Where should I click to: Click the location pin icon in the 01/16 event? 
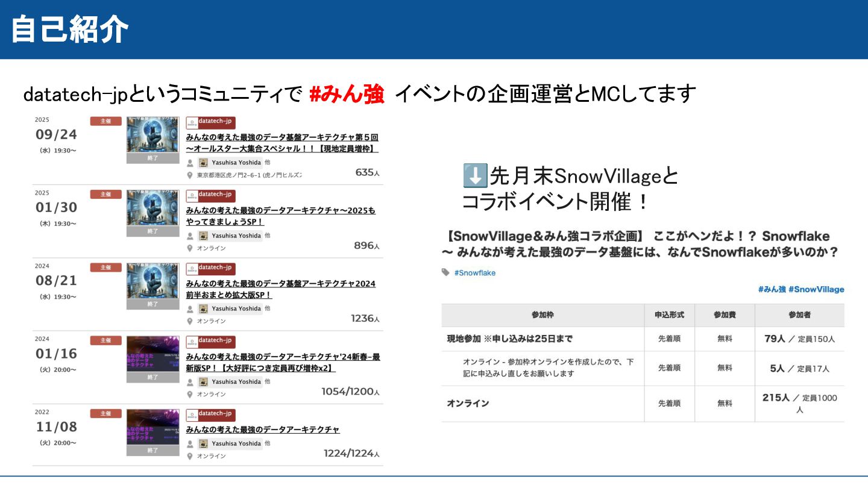[x=190, y=395]
